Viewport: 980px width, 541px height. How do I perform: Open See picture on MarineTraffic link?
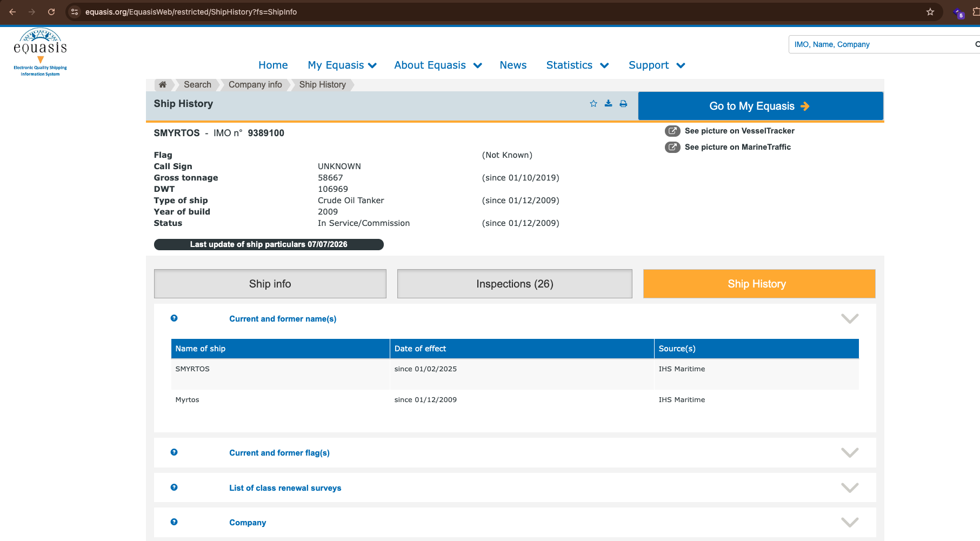click(738, 147)
